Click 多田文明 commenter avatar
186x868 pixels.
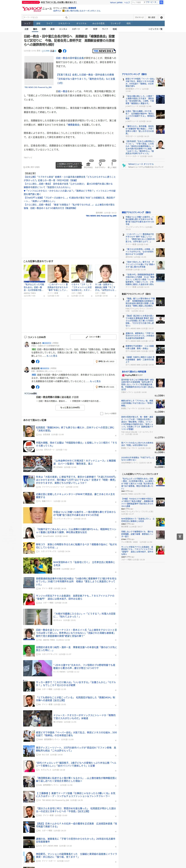(26, 370)
